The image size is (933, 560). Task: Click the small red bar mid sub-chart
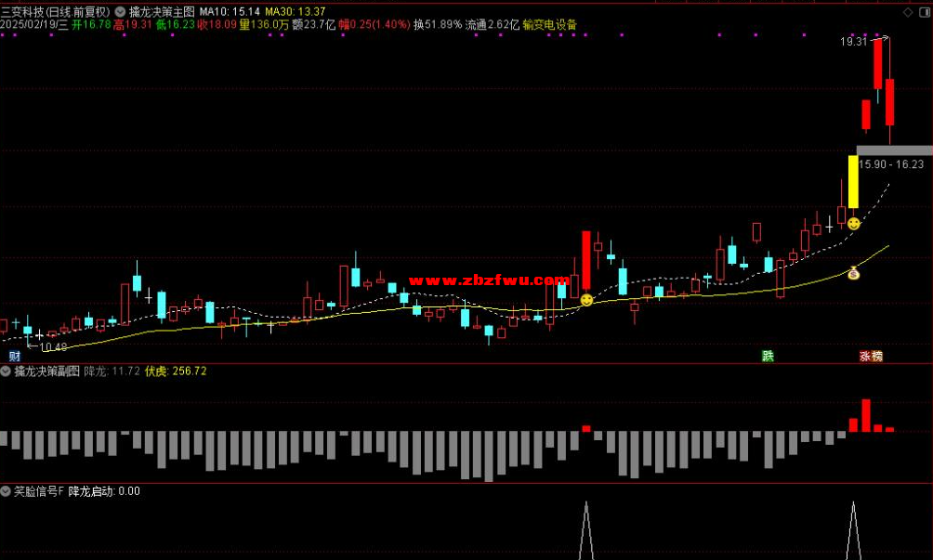point(586,429)
